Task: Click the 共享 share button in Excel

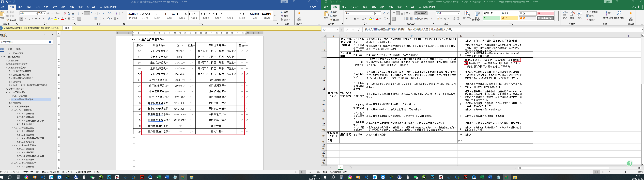Action: coord(637,7)
